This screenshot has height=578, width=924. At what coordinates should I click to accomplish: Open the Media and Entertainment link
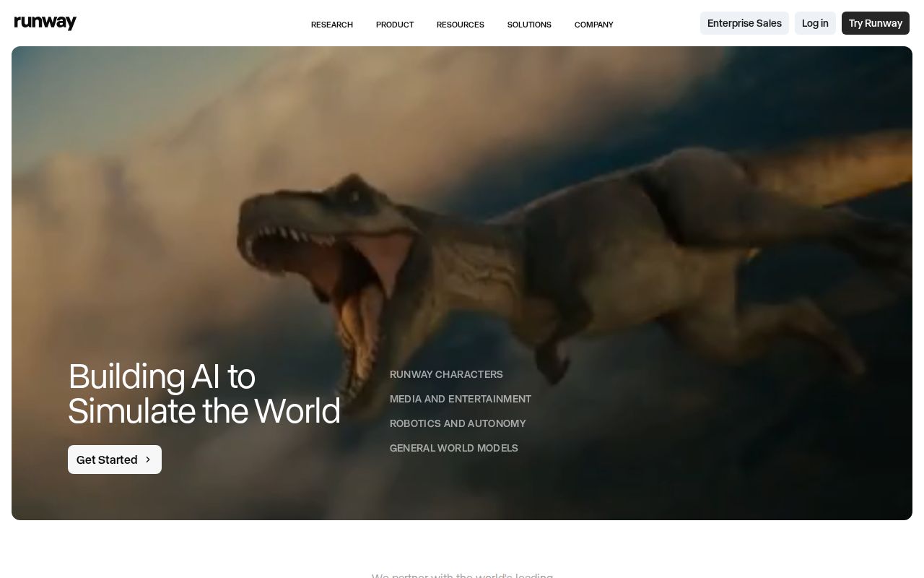(x=460, y=399)
